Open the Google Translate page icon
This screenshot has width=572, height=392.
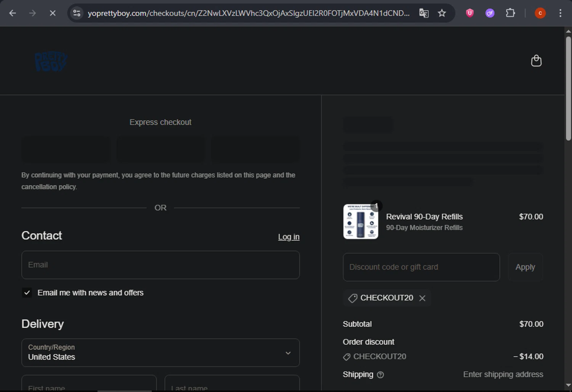point(424,13)
